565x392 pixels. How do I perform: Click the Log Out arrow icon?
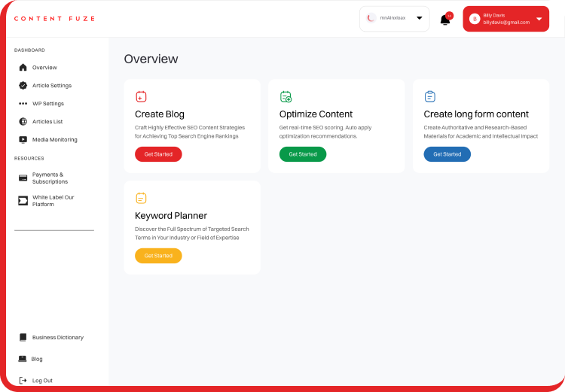pos(23,381)
